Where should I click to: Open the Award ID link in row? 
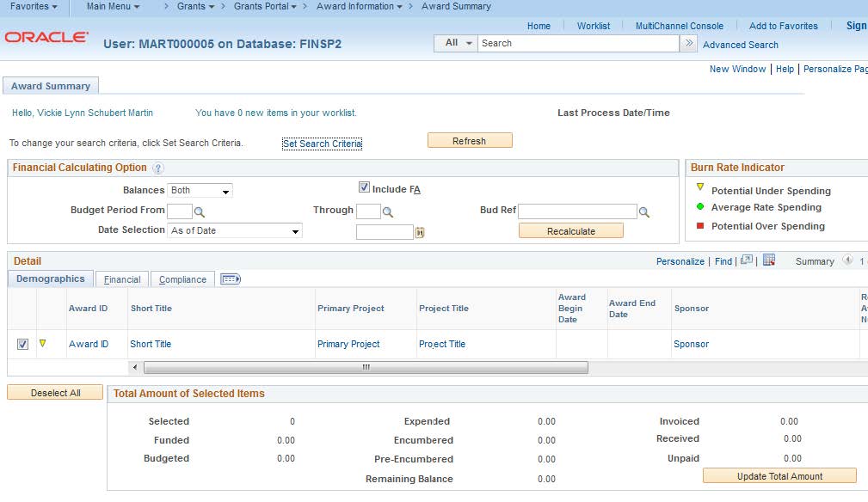[x=89, y=344]
